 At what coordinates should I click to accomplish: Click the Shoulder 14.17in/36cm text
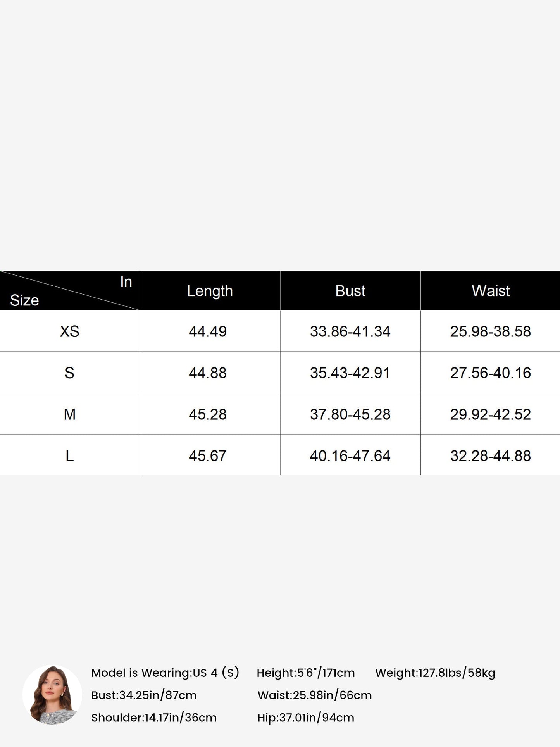[154, 718]
